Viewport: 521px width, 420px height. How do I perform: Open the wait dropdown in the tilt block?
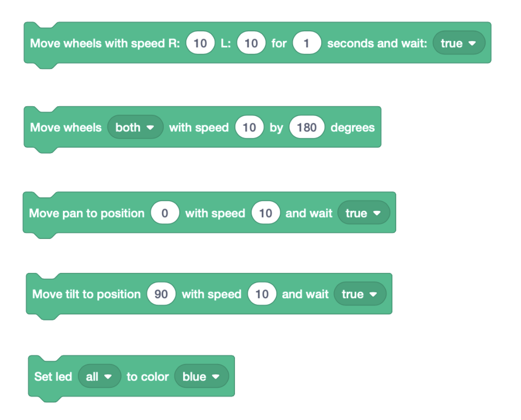(x=359, y=294)
